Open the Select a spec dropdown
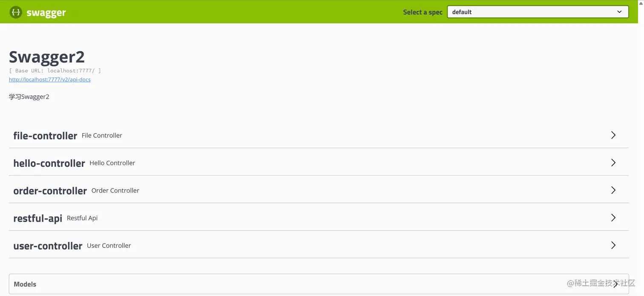Image resolution: width=644 pixels, height=296 pixels. [x=538, y=12]
